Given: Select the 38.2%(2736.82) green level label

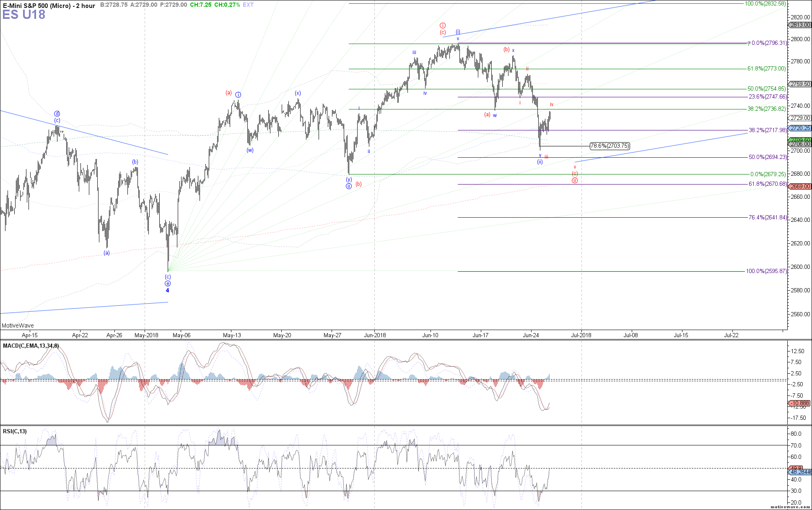Looking at the screenshot, I should pos(767,109).
